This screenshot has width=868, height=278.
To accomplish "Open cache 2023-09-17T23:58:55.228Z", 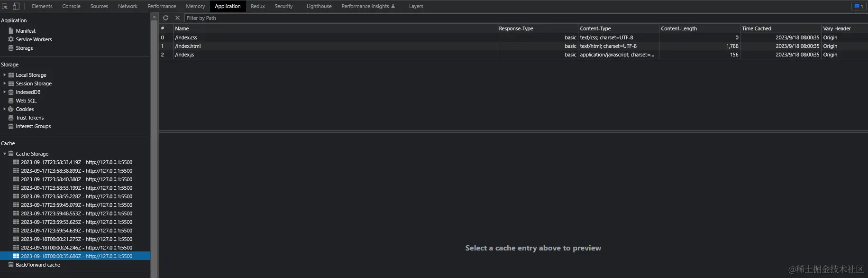I will pos(75,196).
